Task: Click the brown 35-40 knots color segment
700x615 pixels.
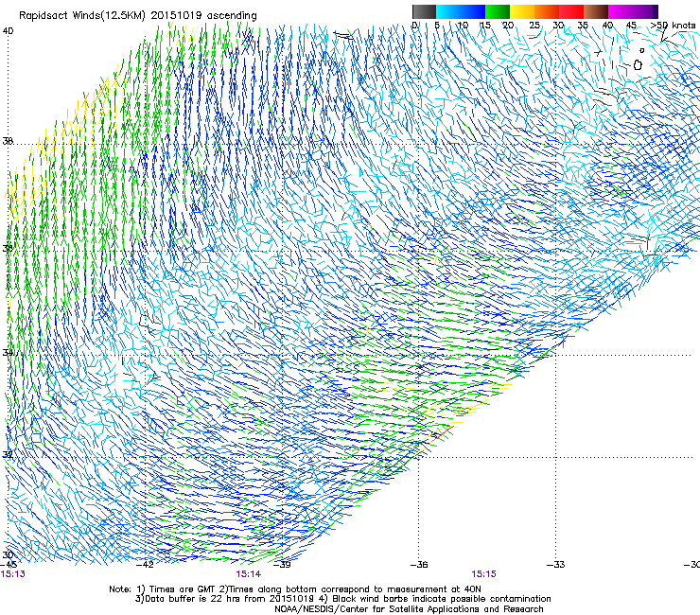Action: click(596, 11)
